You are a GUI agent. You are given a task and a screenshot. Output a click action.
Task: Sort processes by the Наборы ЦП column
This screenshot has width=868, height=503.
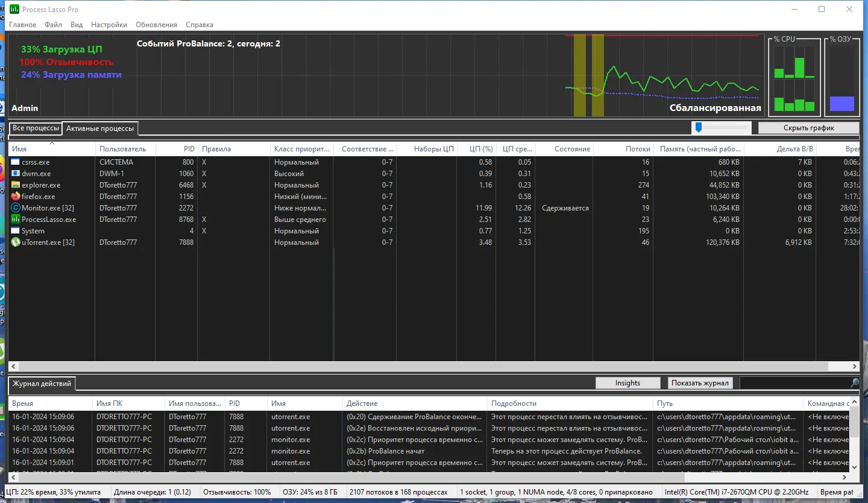tap(427, 149)
